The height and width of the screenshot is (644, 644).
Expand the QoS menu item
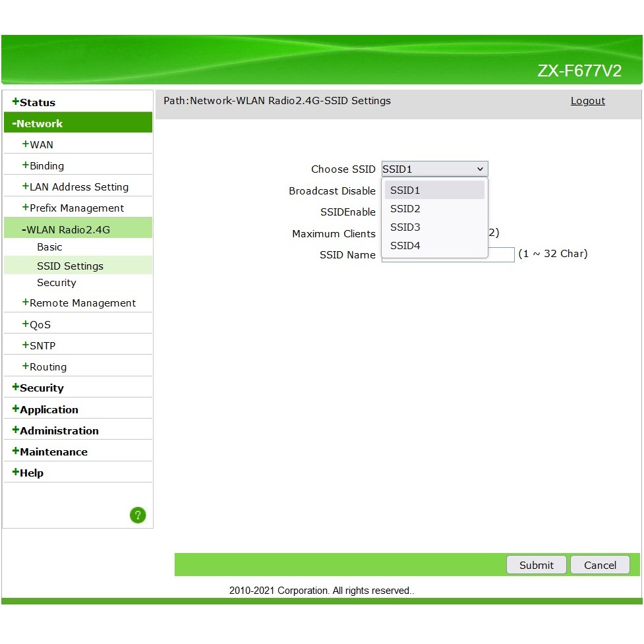pyautogui.click(x=40, y=324)
